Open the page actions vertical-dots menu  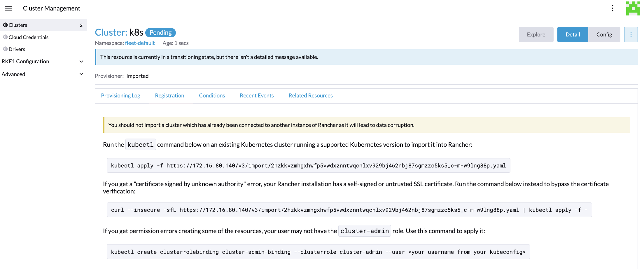point(612,8)
